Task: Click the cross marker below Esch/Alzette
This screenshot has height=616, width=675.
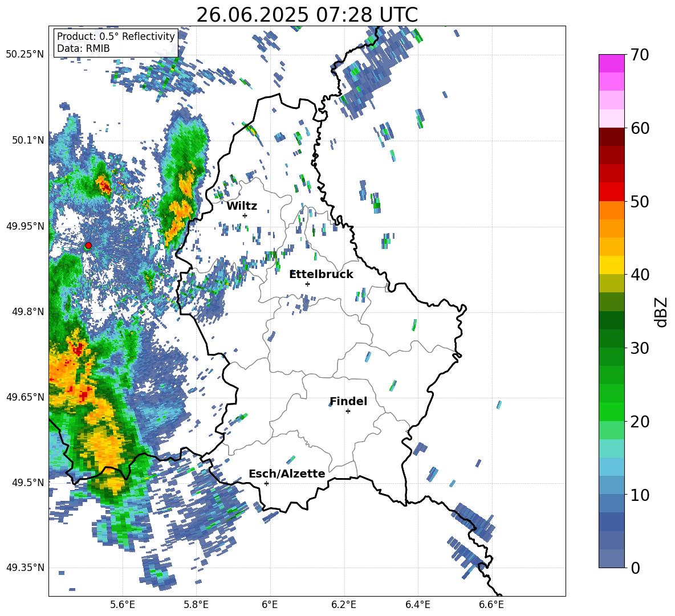Action: pos(266,483)
